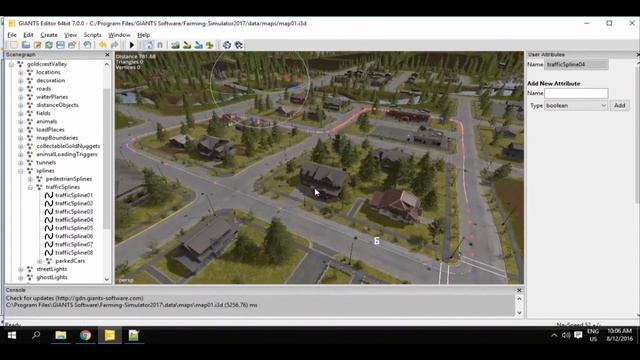The image size is (640, 360).
Task: Click the green Reload toolbar icon
Action: 49,45
